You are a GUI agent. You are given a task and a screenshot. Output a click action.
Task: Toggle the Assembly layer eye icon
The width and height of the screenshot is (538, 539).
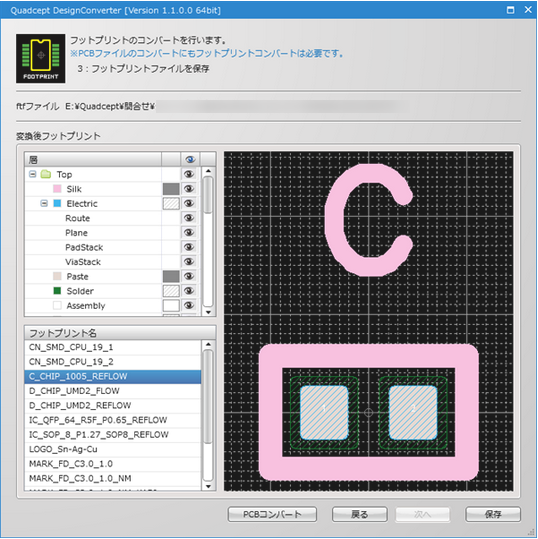pyautogui.click(x=188, y=305)
